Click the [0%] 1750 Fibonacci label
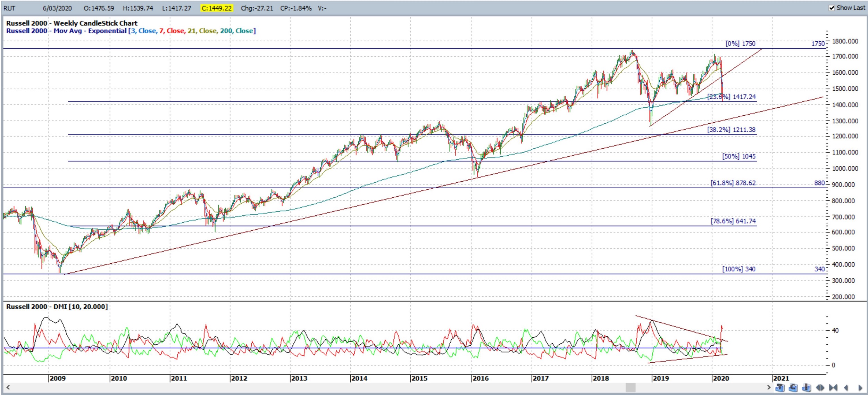The image size is (868, 395). click(x=740, y=43)
